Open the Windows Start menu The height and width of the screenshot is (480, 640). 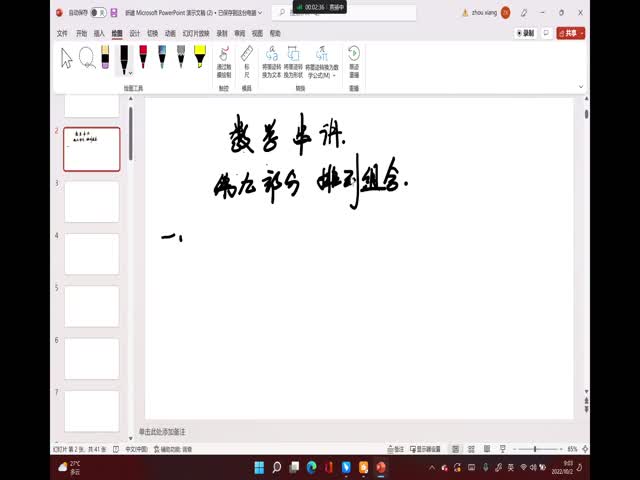coord(259,467)
